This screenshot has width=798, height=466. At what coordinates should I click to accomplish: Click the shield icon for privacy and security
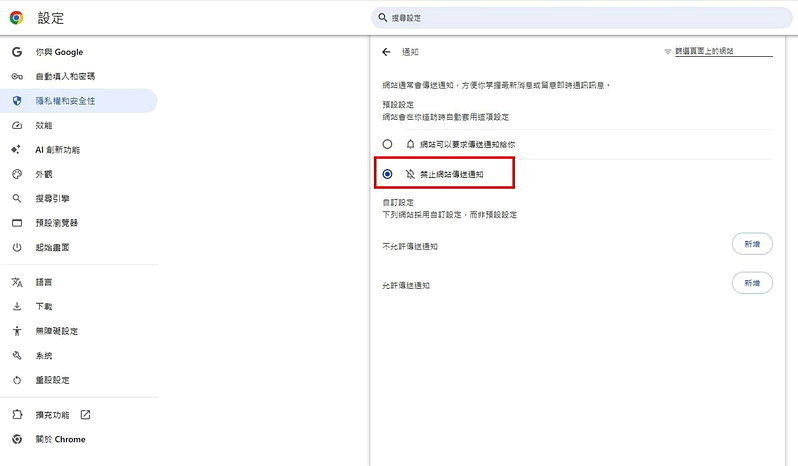click(x=17, y=101)
